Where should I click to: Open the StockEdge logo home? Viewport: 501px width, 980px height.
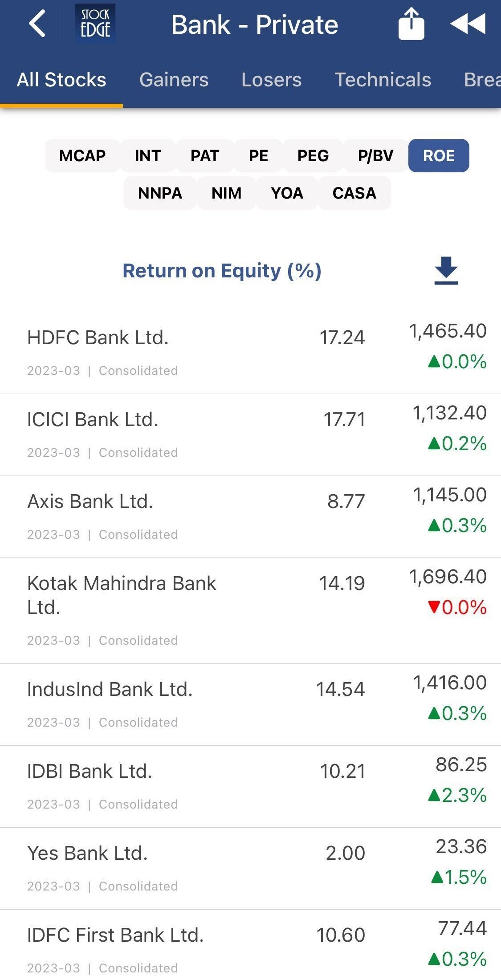click(x=95, y=24)
